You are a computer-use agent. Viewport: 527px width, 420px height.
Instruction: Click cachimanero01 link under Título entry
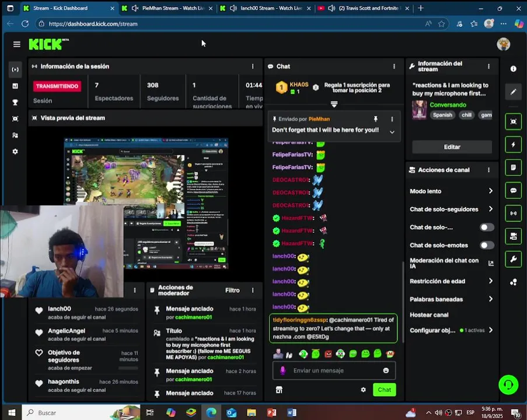pyautogui.click(x=226, y=357)
